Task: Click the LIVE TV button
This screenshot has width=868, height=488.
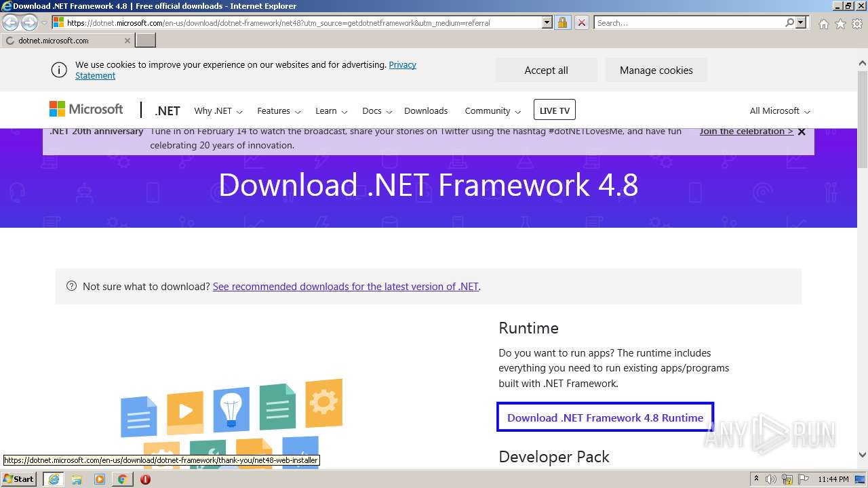Action: [555, 110]
